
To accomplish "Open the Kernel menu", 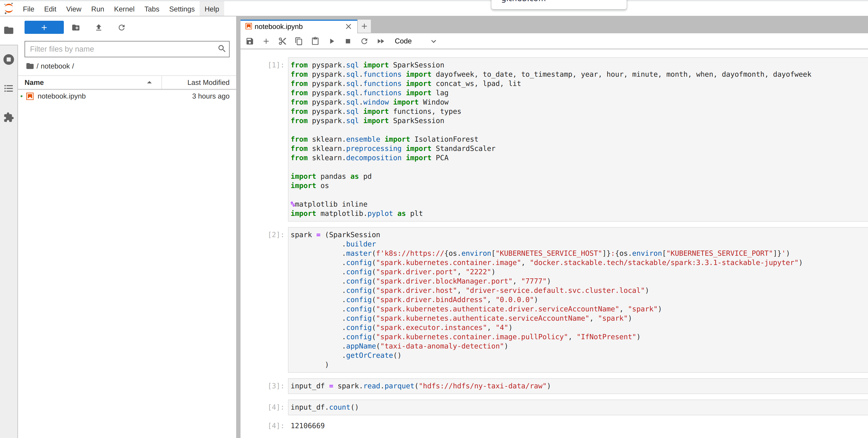I will click(124, 9).
